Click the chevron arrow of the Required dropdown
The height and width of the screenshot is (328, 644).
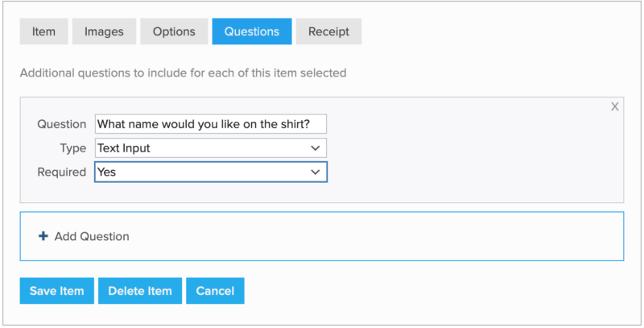[315, 172]
